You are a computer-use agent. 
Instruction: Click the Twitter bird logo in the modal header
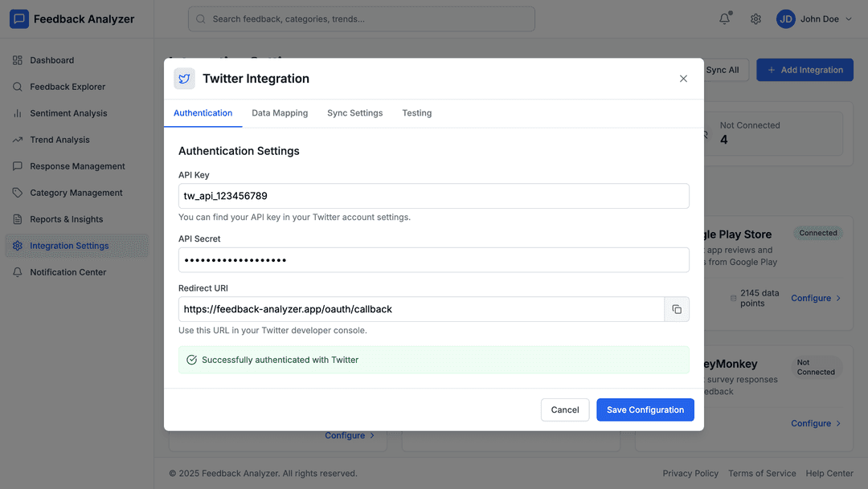(x=184, y=78)
